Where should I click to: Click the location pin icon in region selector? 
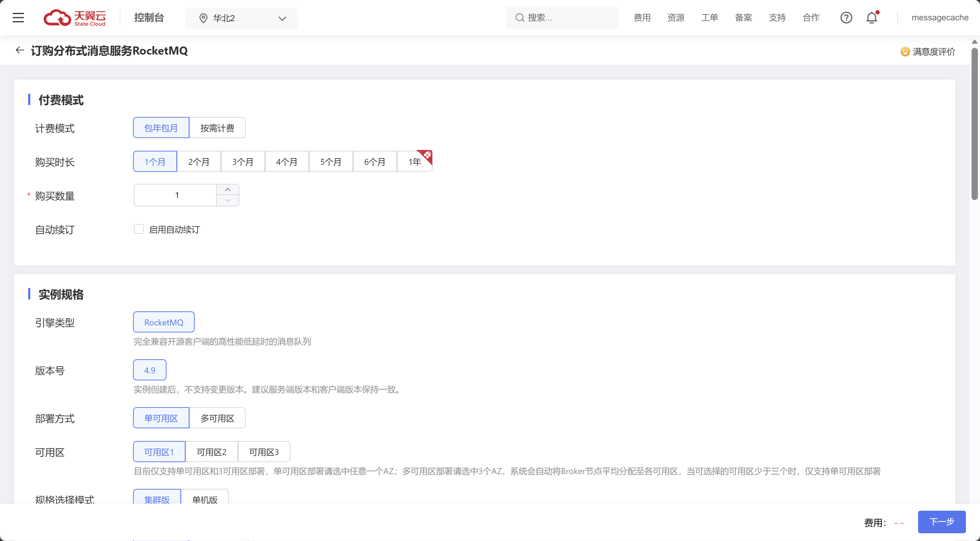point(203,18)
